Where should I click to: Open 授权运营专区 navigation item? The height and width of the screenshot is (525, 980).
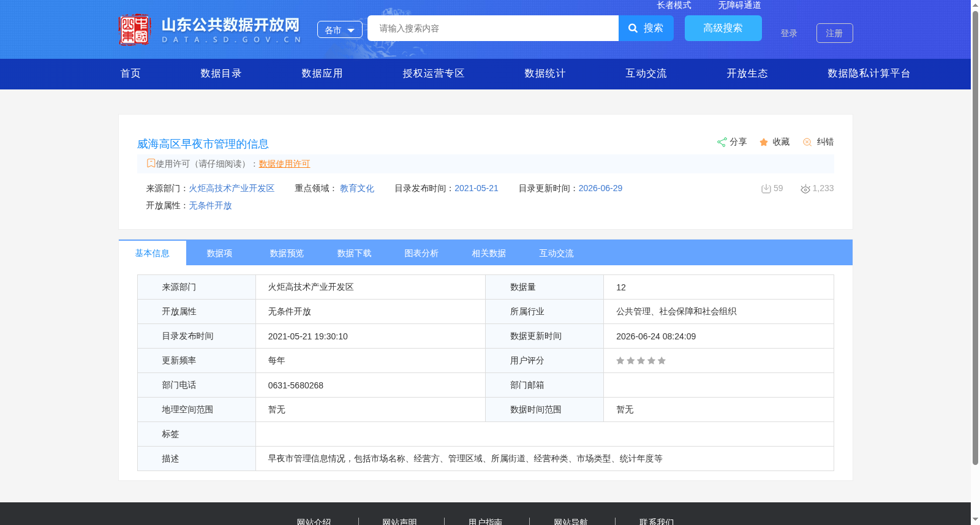(x=434, y=74)
